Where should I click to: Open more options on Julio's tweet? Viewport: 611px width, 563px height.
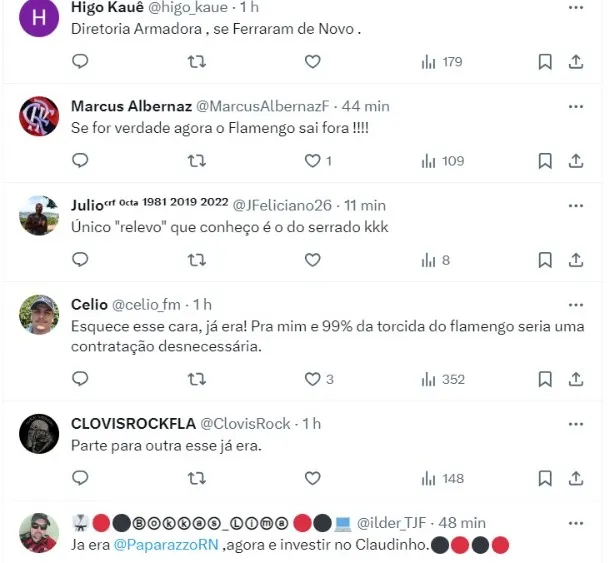click(x=576, y=206)
